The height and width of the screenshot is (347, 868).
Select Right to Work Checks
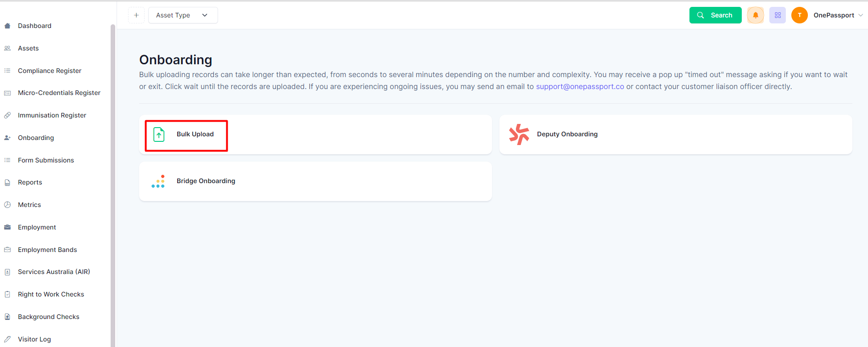51,294
